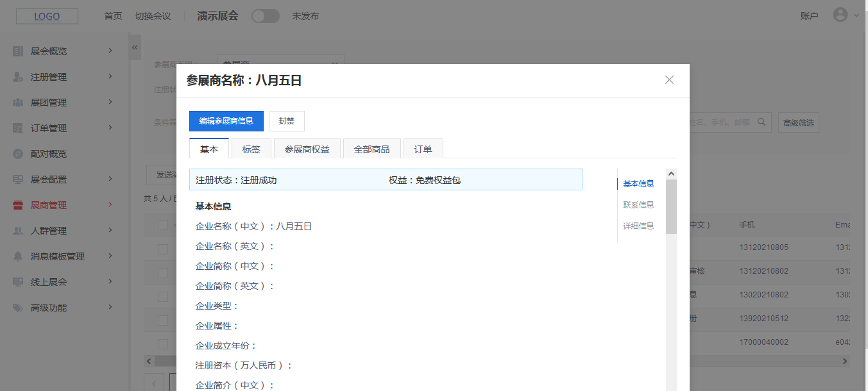Collapse the sidebar with double-arrow icon

[x=135, y=47]
